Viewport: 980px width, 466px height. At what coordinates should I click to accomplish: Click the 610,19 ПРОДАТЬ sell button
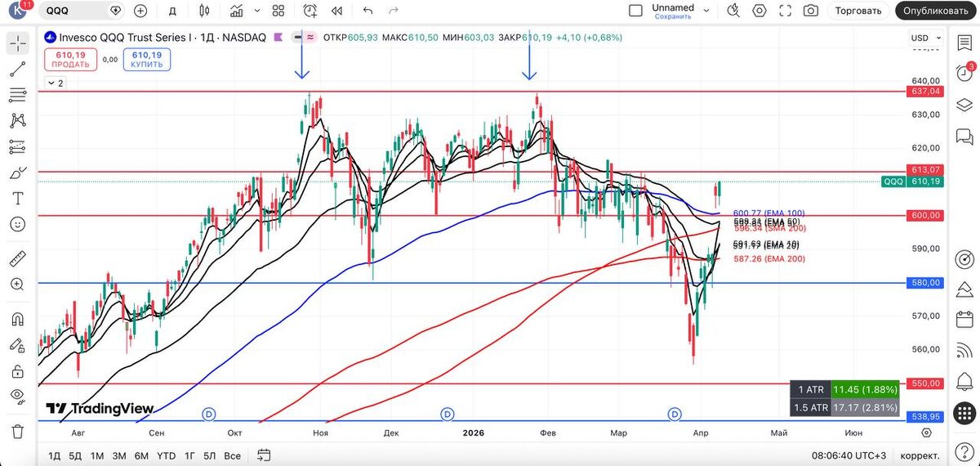(x=71, y=59)
